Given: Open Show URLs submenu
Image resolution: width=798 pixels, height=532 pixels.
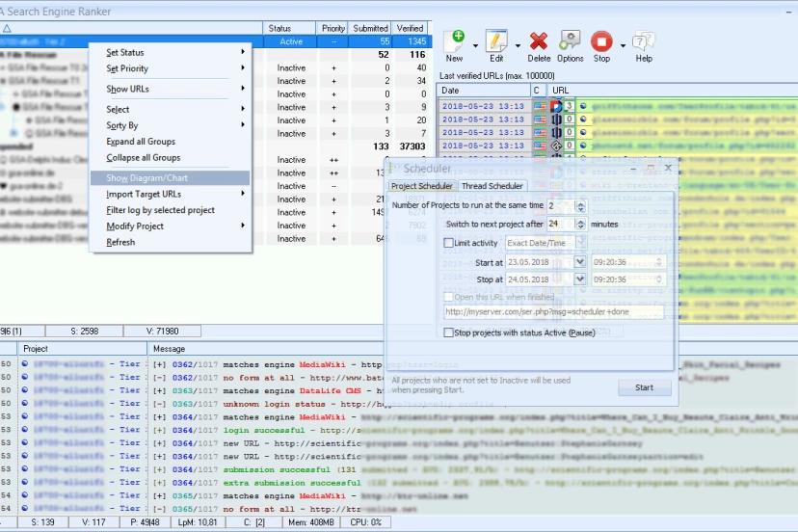Looking at the screenshot, I should click(171, 89).
